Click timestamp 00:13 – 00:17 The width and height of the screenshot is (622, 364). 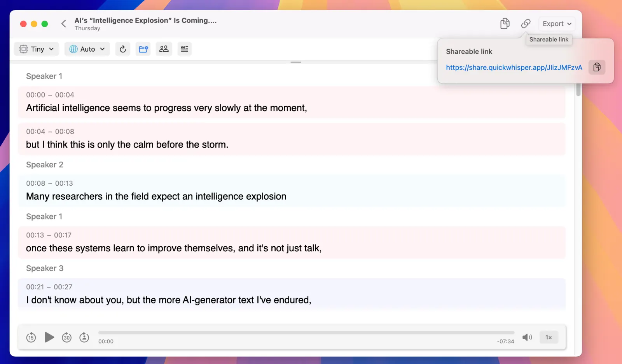pos(49,235)
